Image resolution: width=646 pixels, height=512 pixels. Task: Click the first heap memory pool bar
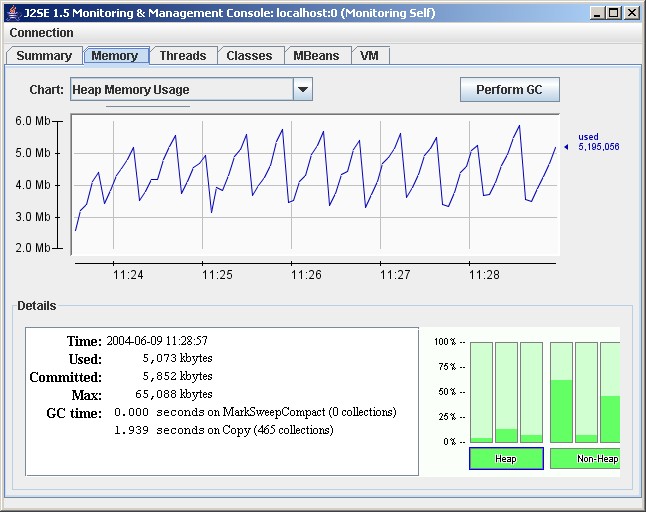(x=482, y=392)
